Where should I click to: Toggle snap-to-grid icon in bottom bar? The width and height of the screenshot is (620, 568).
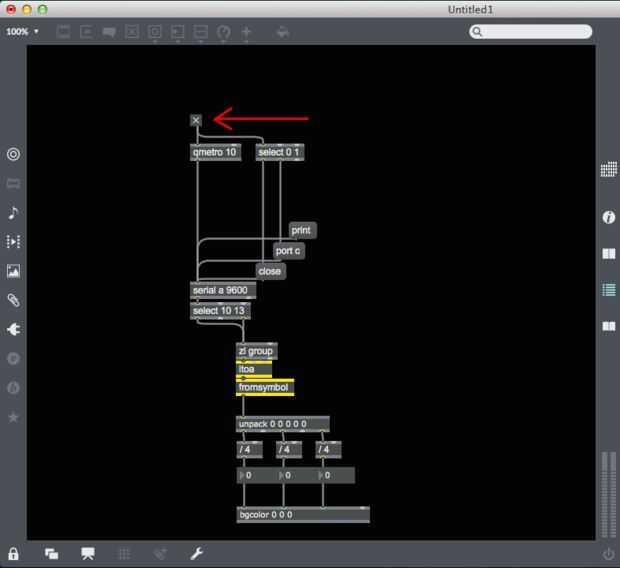click(x=160, y=554)
